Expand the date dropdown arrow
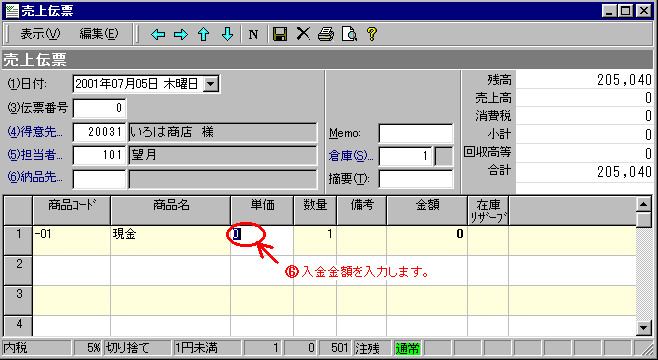658x360 pixels. 211,84
